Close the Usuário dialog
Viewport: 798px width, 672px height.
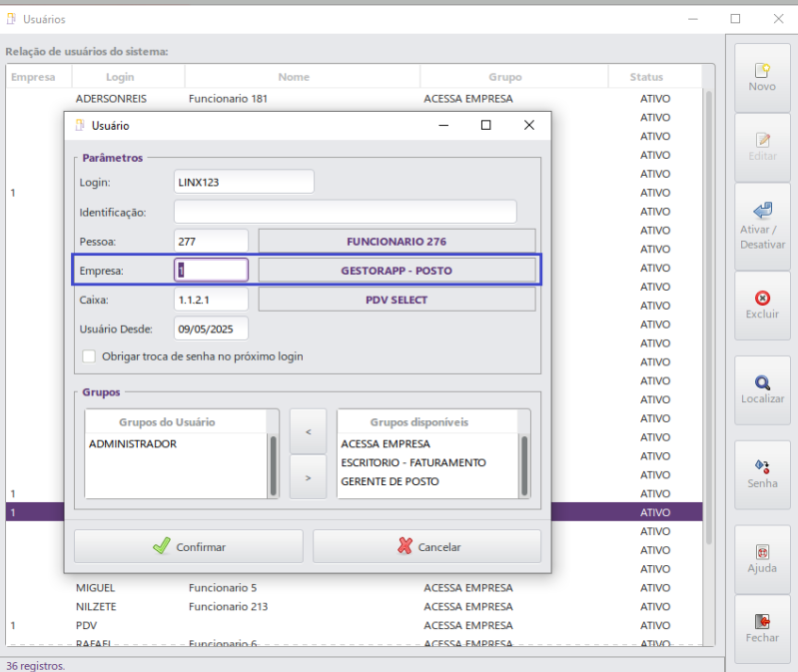[x=529, y=125]
